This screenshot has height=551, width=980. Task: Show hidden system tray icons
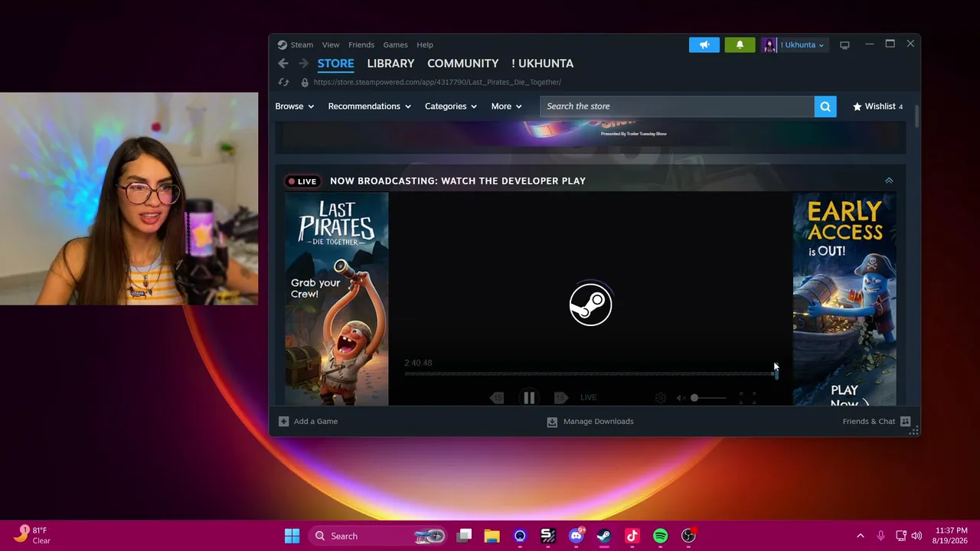point(860,536)
